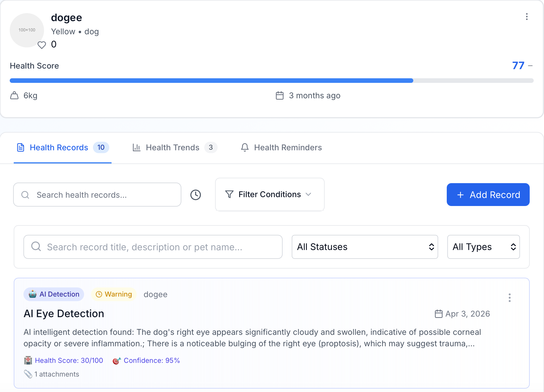This screenshot has height=392, width=544.
Task: Open the record card three-dot menu
Action: pyautogui.click(x=509, y=298)
